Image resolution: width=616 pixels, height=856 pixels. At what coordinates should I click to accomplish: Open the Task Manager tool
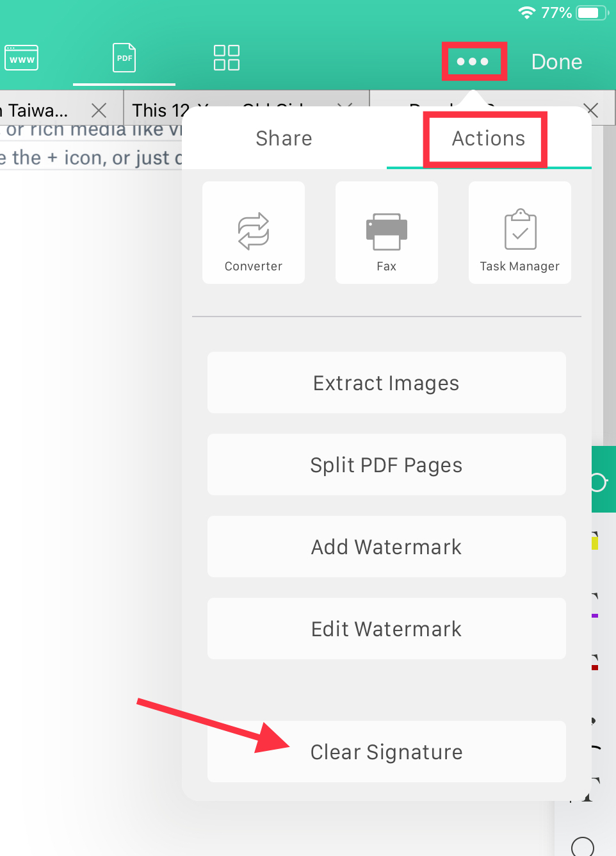[x=520, y=233]
